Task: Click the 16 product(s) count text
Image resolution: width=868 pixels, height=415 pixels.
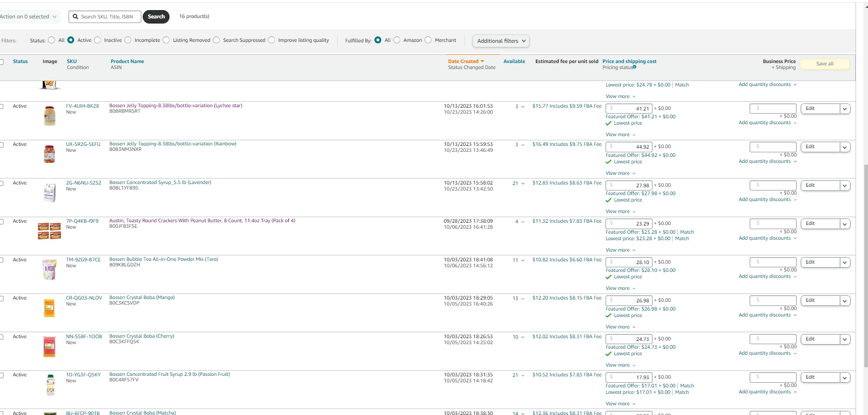Action: (x=194, y=17)
